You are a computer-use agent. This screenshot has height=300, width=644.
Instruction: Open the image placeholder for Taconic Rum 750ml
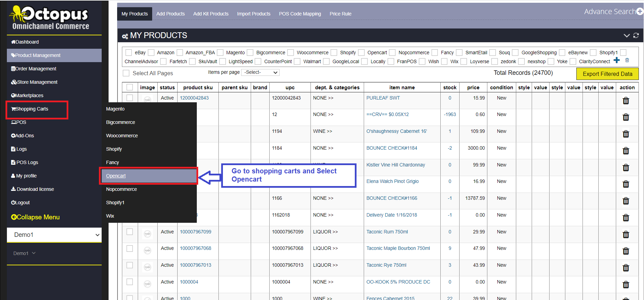147,234
